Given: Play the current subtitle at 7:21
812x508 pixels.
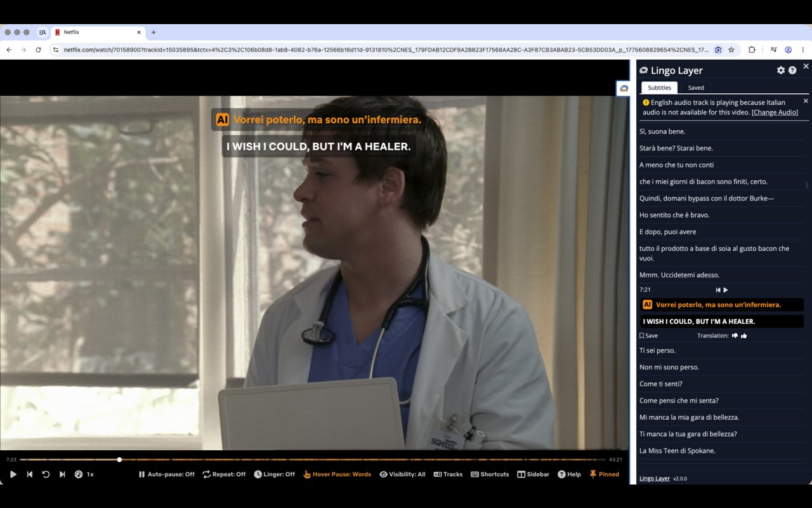Looking at the screenshot, I should (726, 290).
